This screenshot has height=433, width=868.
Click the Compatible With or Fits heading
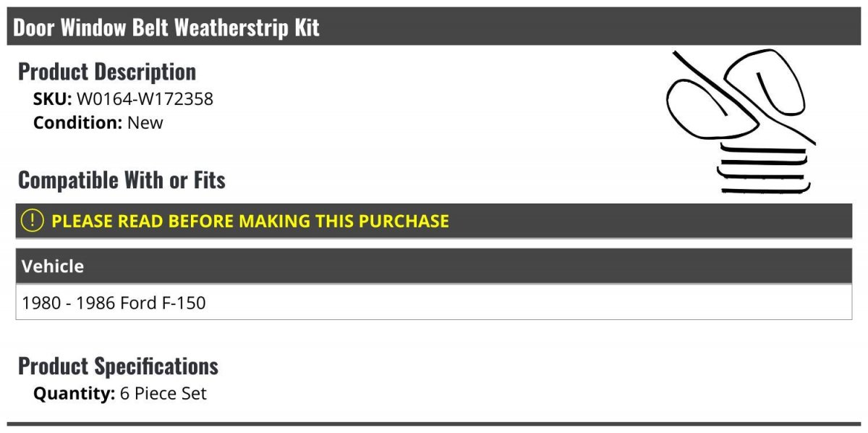[x=122, y=180]
